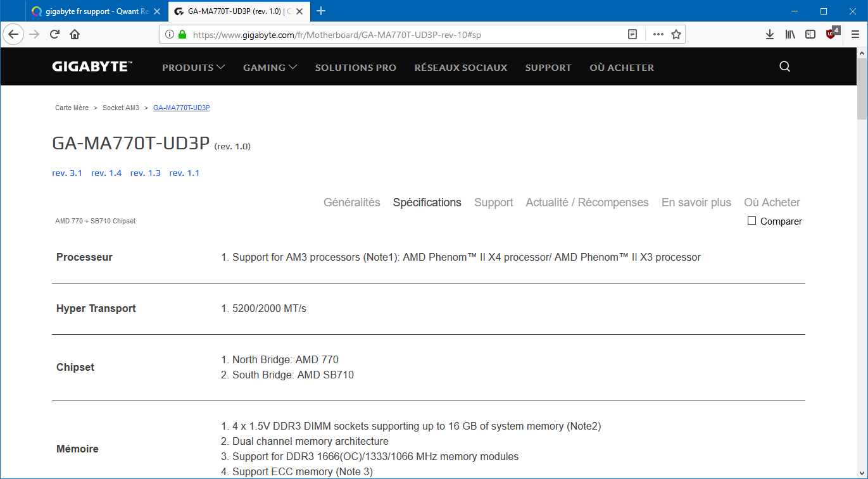The width and height of the screenshot is (868, 479).
Task: Open OÙ ACHETER in the top navigation
Action: point(622,68)
